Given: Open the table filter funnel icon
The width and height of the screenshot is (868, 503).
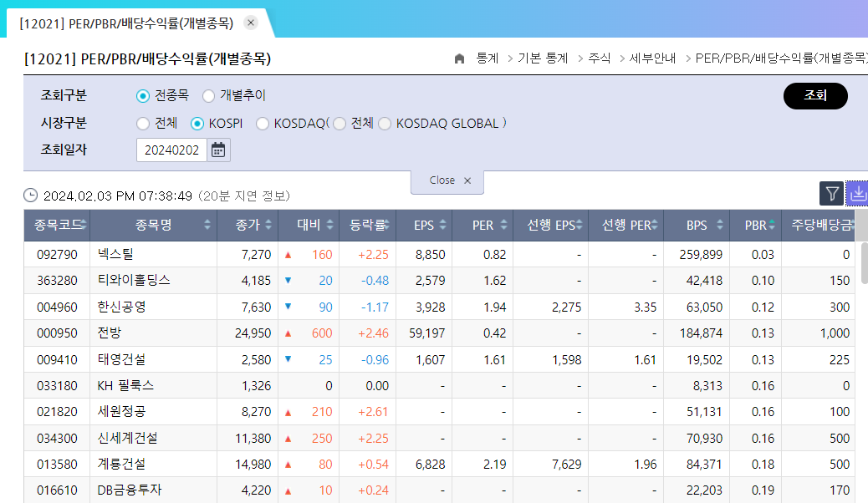Looking at the screenshot, I should (x=831, y=193).
